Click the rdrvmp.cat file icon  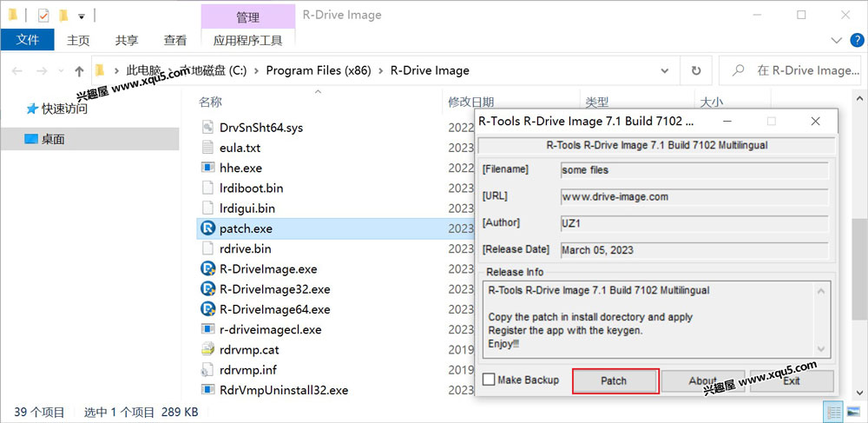(x=207, y=349)
